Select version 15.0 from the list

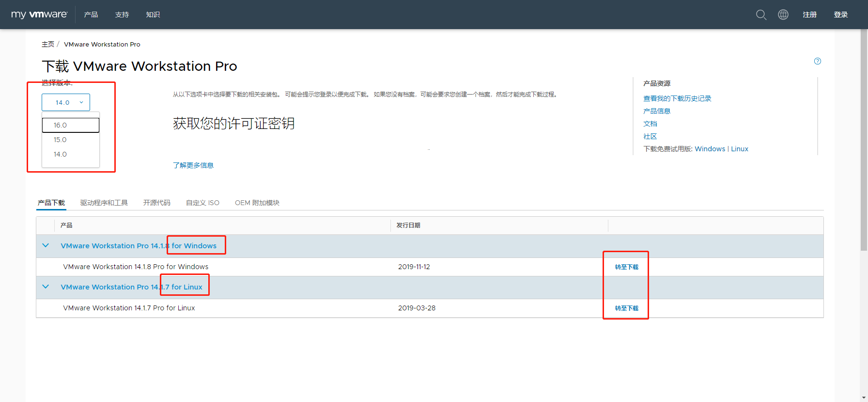71,140
